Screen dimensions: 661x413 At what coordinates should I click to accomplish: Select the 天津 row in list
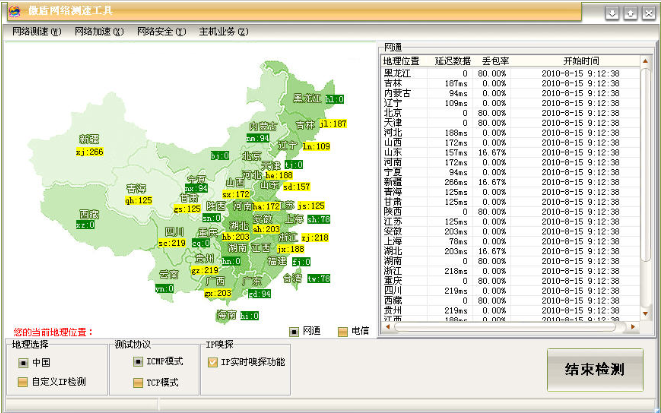click(511, 123)
